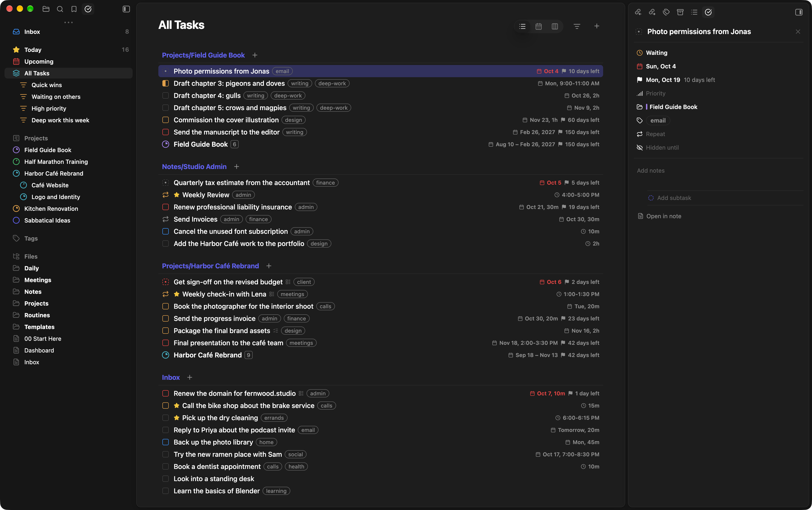Switch to list view icon in All Tasks
This screenshot has width=812, height=510.
[x=522, y=26]
